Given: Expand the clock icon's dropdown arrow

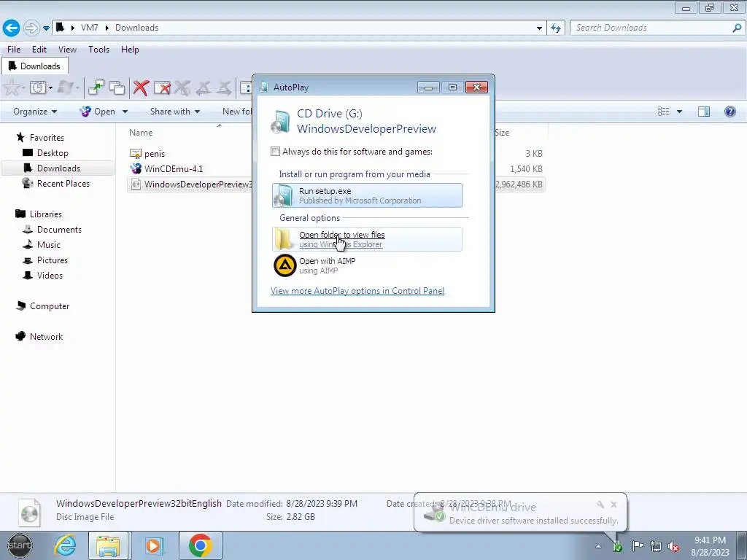Looking at the screenshot, I should click(x=50, y=88).
